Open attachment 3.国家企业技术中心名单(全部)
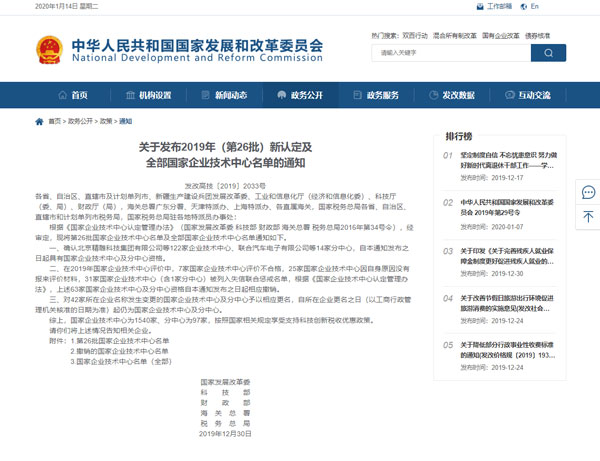Image resolution: width=600 pixels, height=461 pixels. pyautogui.click(x=121, y=361)
